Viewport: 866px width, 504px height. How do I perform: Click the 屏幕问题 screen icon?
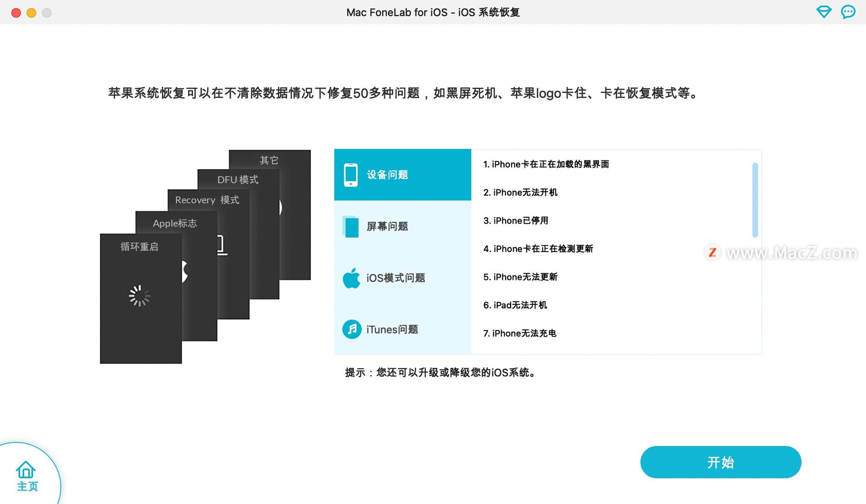click(351, 226)
